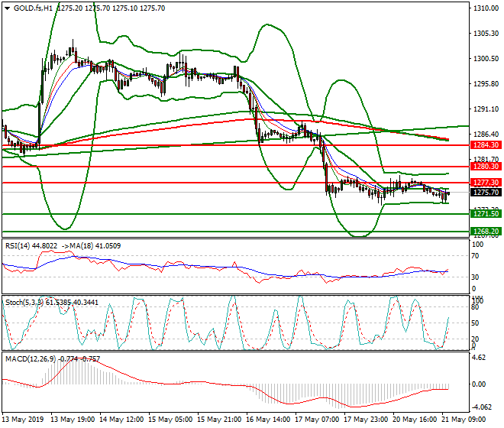
Task: Select the GOLD.fs,H1 chart title text
Action: 33,8
